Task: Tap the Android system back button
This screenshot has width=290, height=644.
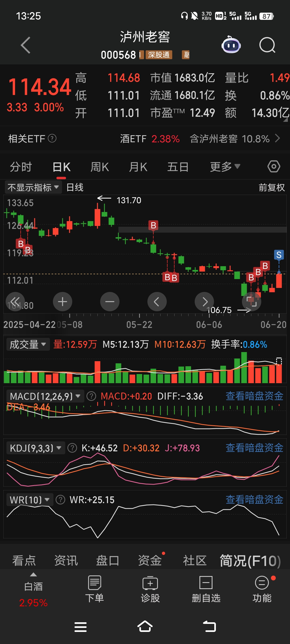Action: point(209,627)
